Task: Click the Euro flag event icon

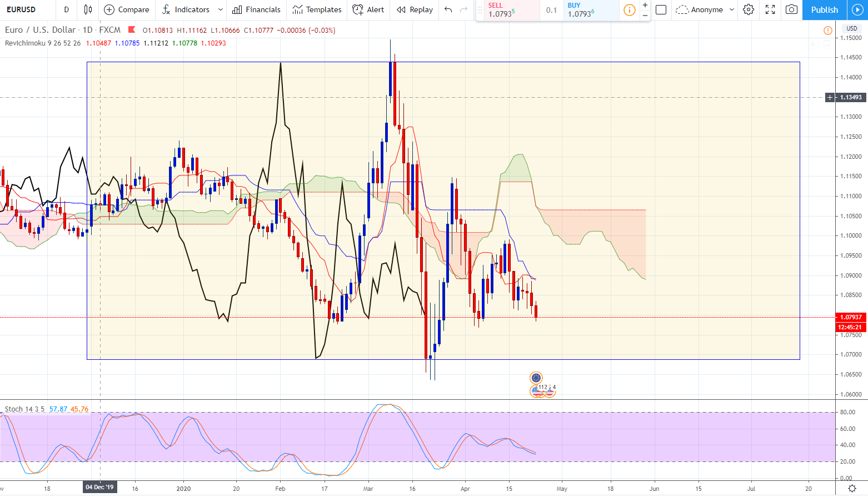Action: pyautogui.click(x=536, y=378)
